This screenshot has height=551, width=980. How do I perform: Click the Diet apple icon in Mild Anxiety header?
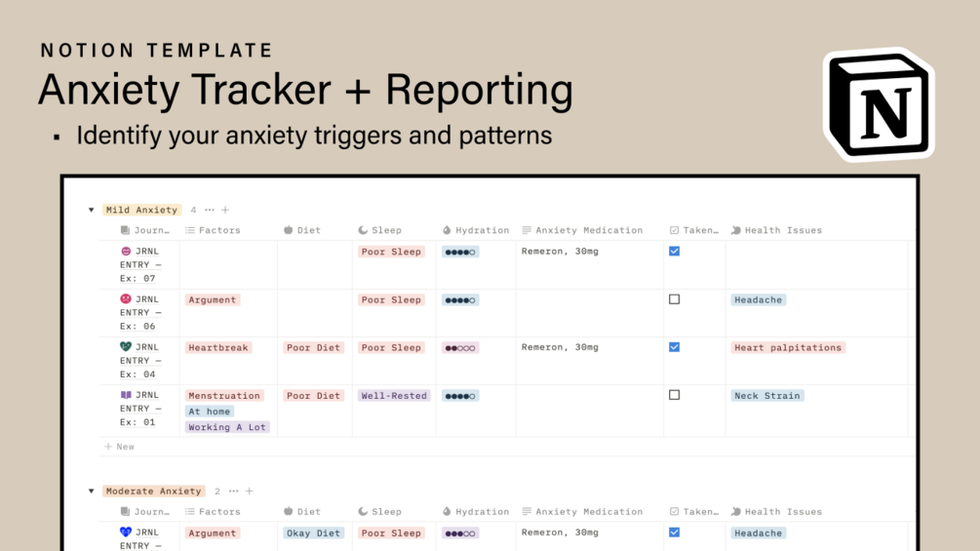coord(288,230)
